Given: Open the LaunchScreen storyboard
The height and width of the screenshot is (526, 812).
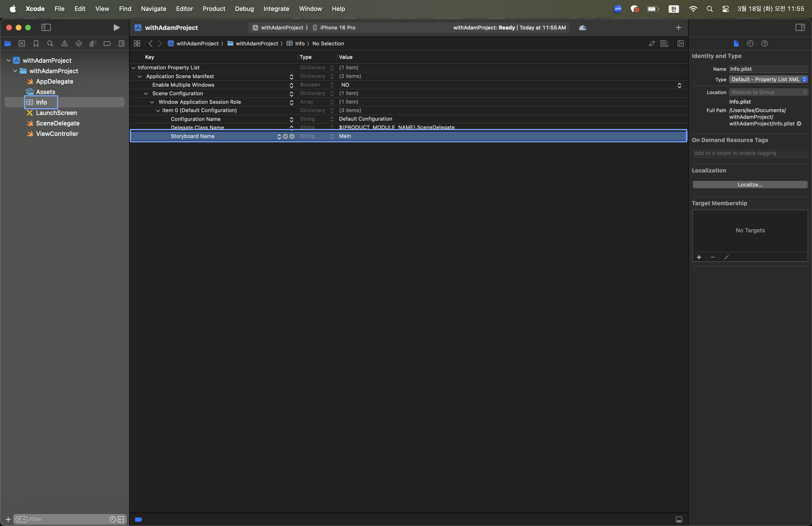Looking at the screenshot, I should pos(56,113).
